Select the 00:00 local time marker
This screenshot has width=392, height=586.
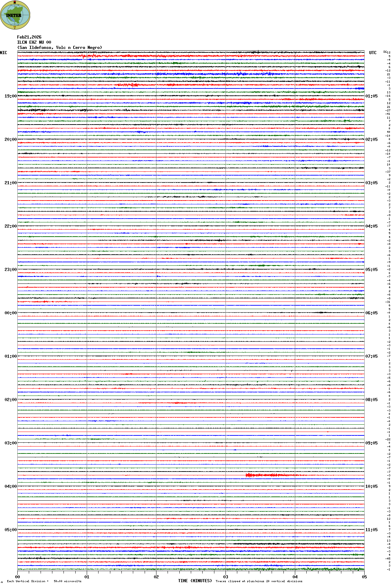coord(10,313)
